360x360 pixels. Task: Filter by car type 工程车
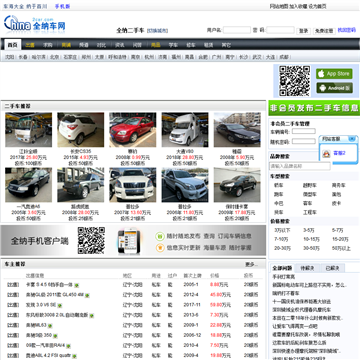pos(310,212)
